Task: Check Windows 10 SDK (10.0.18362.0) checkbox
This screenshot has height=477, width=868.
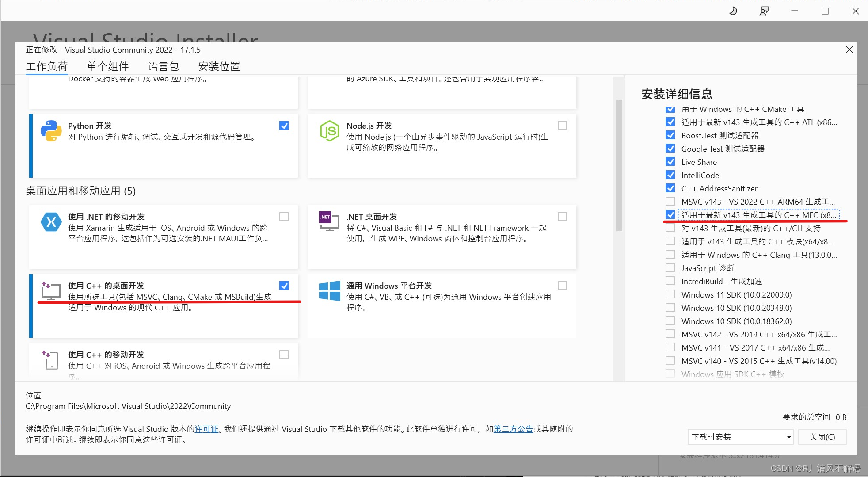Action: [670, 321]
